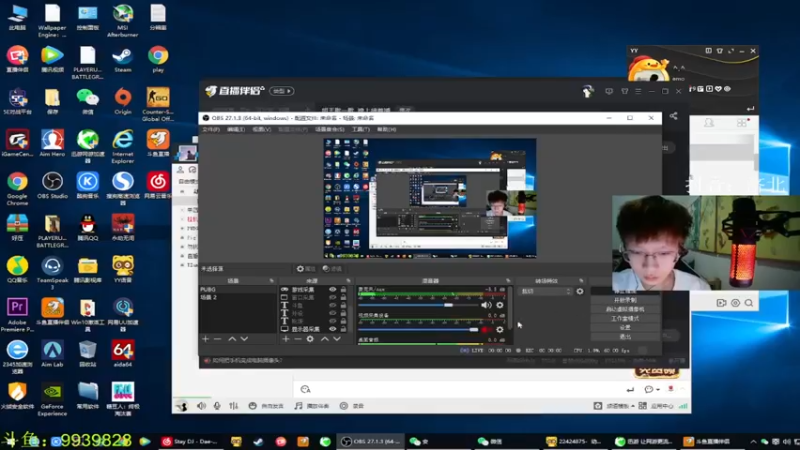Click the Exit button in OBS controls

[x=625, y=337]
